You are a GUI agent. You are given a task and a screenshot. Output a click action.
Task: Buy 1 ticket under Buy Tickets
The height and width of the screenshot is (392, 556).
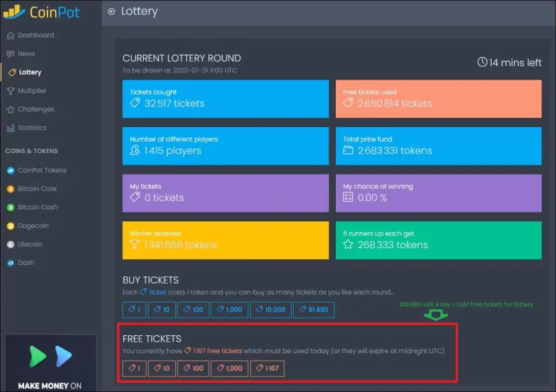pos(134,310)
